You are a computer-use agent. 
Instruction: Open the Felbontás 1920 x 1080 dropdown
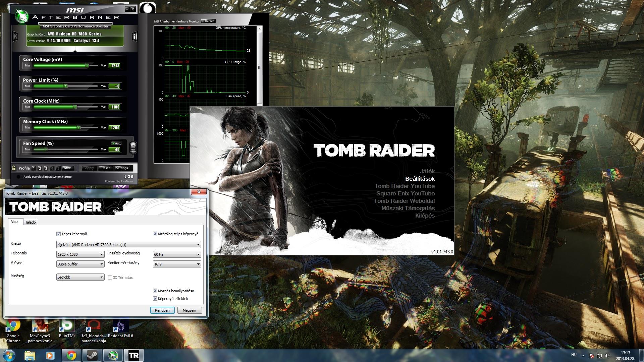coord(80,254)
